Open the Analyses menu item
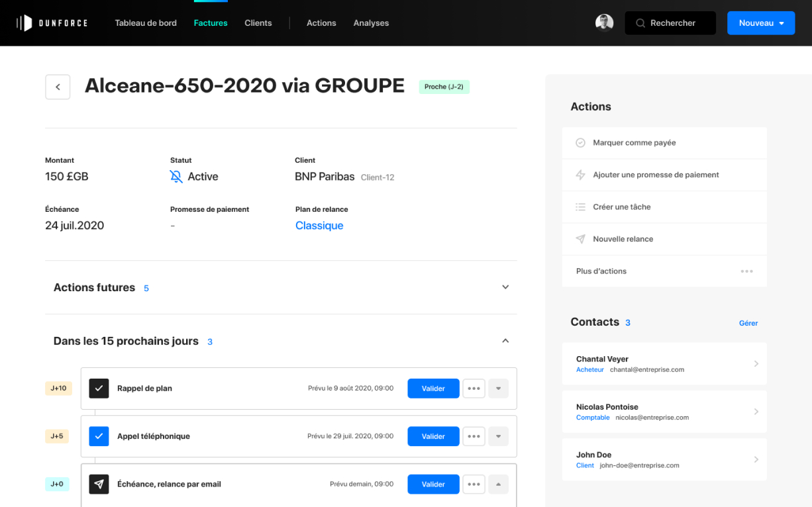812x507 pixels. (371, 23)
